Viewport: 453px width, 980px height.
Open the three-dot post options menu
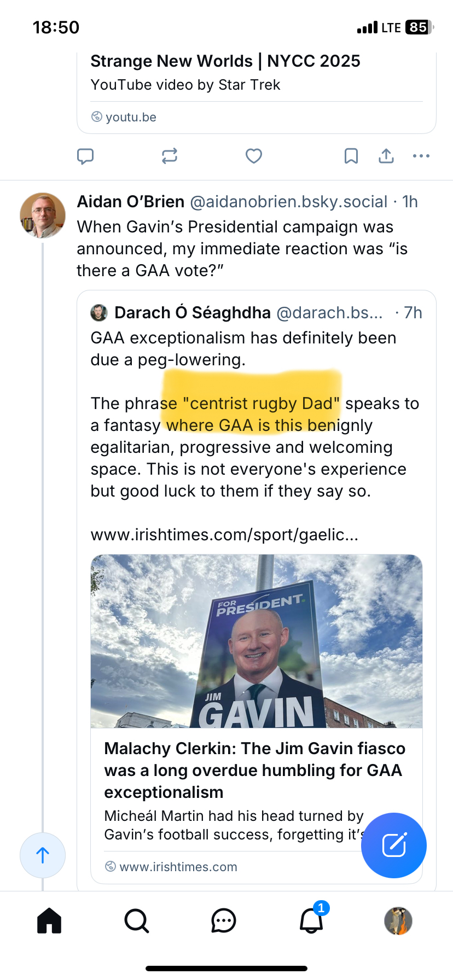point(421,156)
